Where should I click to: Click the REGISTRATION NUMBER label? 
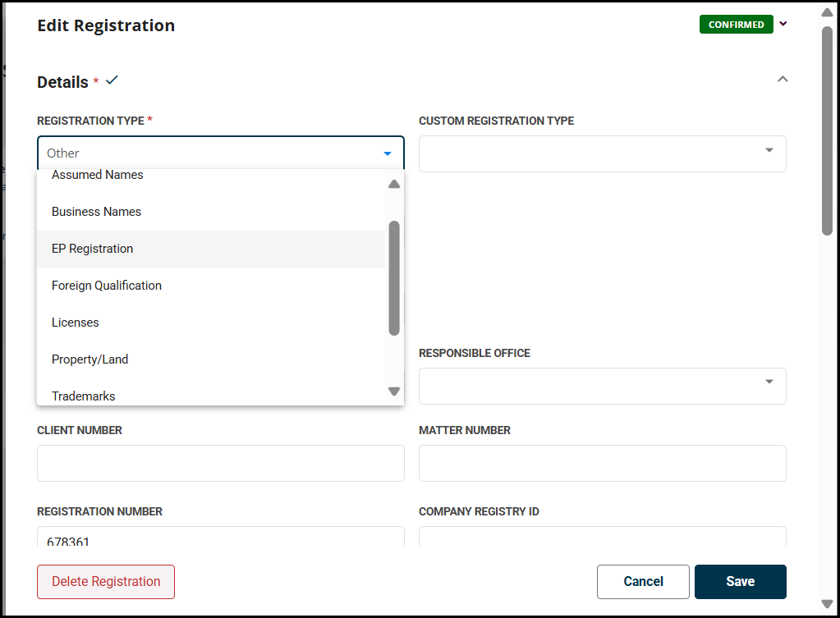click(99, 512)
